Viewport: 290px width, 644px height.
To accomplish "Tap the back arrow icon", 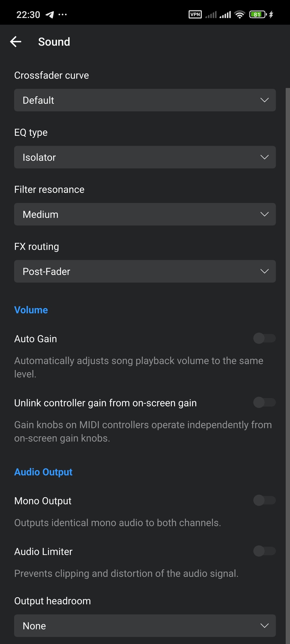I will [x=16, y=42].
